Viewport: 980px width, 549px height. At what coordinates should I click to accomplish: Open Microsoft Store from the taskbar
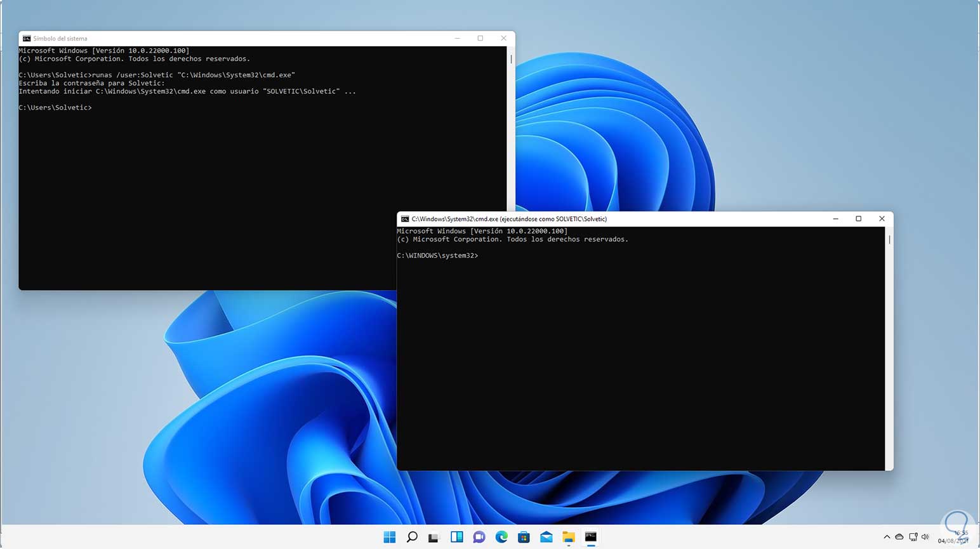(524, 537)
